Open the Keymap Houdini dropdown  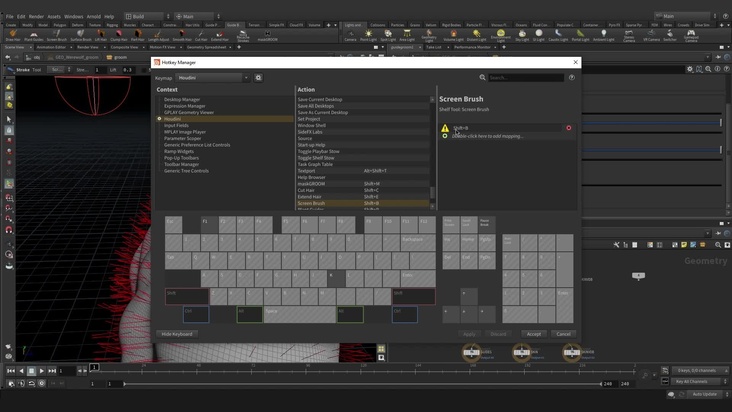(214, 77)
